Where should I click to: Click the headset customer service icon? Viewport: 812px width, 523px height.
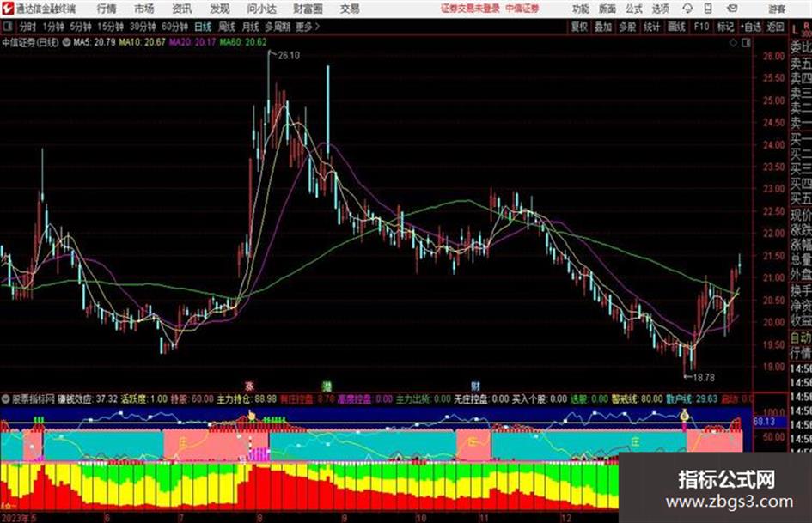(x=687, y=9)
